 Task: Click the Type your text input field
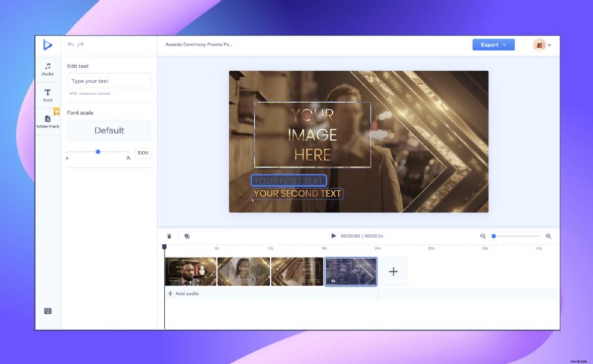pos(109,81)
